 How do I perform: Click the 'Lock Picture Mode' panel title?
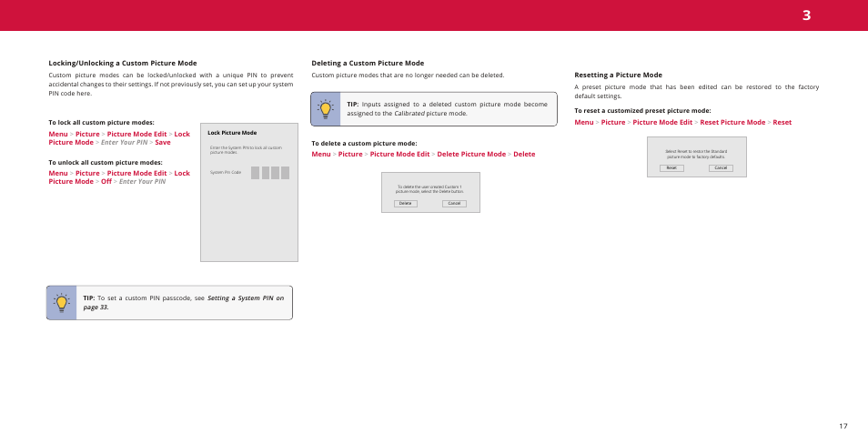click(x=232, y=133)
